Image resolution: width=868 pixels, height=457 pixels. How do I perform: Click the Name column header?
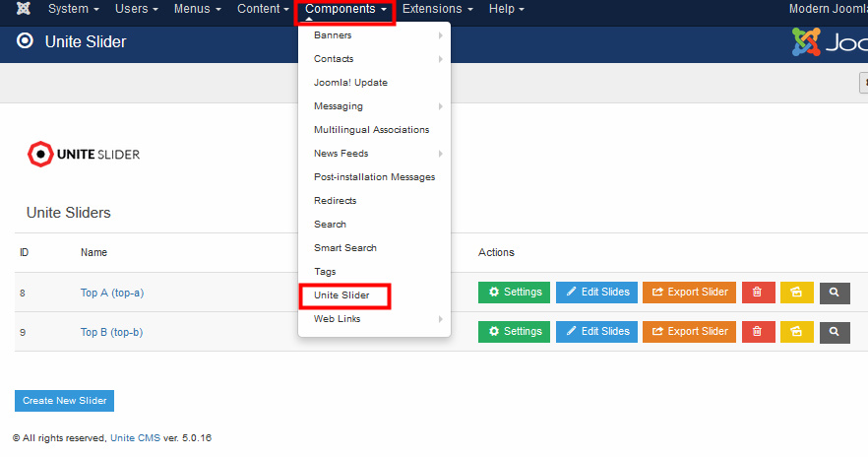[x=93, y=252]
